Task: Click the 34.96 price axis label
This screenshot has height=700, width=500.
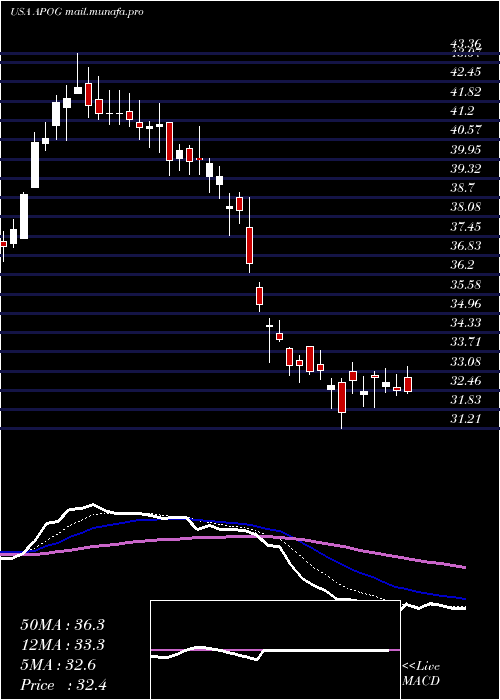Action: click(x=466, y=304)
